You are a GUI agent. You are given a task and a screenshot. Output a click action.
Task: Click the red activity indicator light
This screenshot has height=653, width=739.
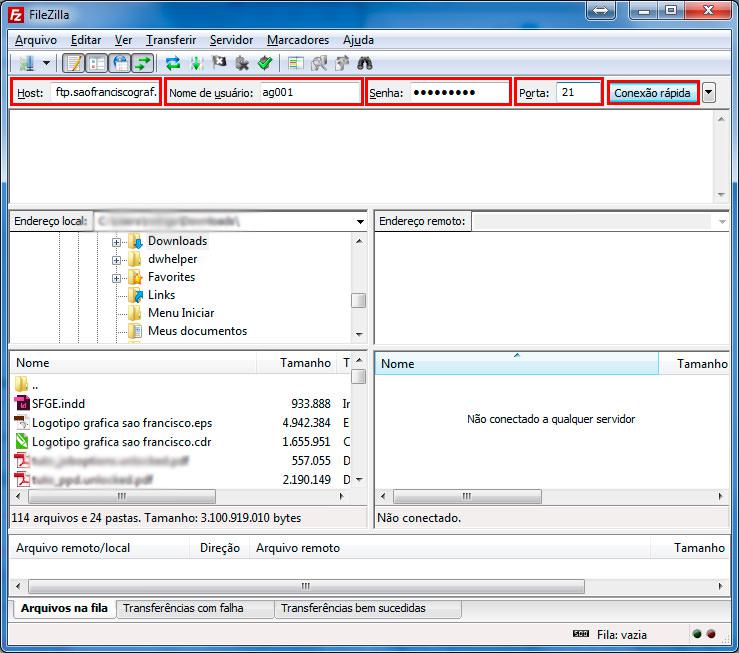711,634
